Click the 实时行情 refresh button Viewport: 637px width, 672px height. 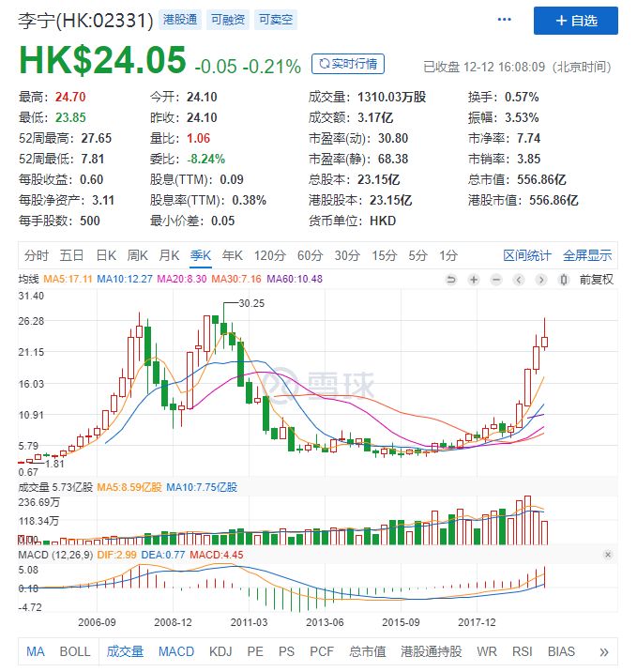(x=348, y=64)
